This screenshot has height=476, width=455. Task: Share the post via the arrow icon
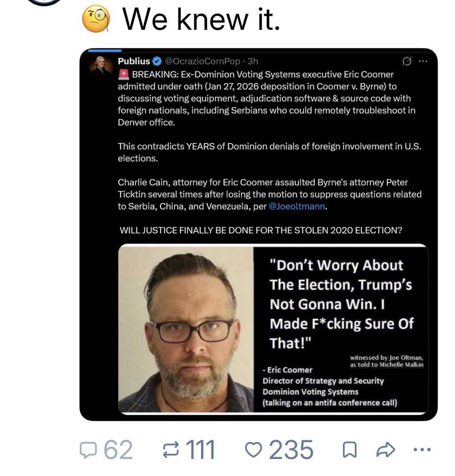(x=386, y=450)
